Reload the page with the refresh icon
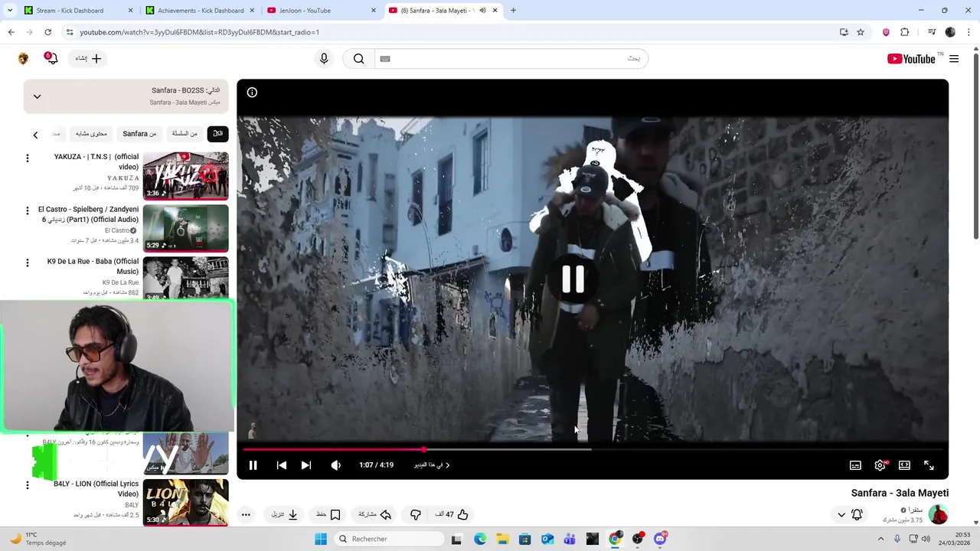Viewport: 980px width, 551px height. point(47,32)
